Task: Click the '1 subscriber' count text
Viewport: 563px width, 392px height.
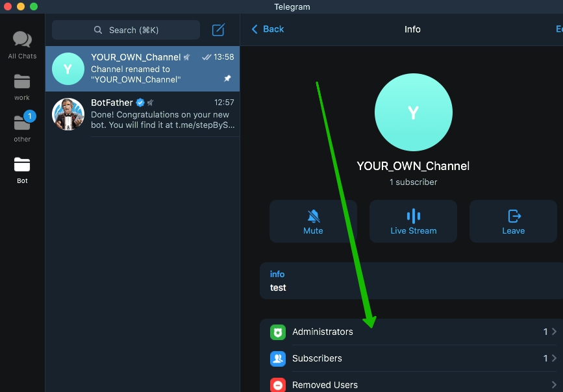Action: coord(413,182)
